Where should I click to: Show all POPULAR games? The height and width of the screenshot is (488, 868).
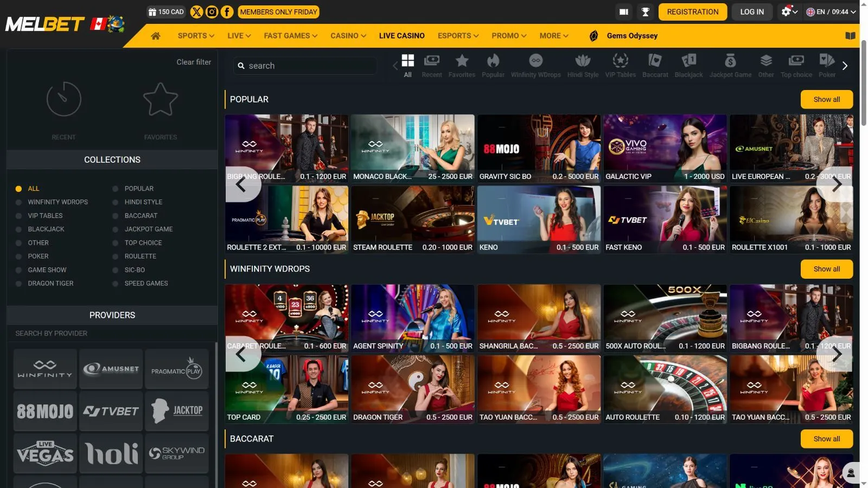[x=827, y=100]
